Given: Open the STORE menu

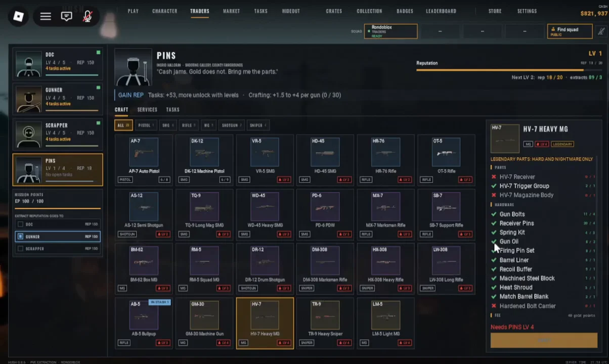Looking at the screenshot, I should click(x=495, y=11).
